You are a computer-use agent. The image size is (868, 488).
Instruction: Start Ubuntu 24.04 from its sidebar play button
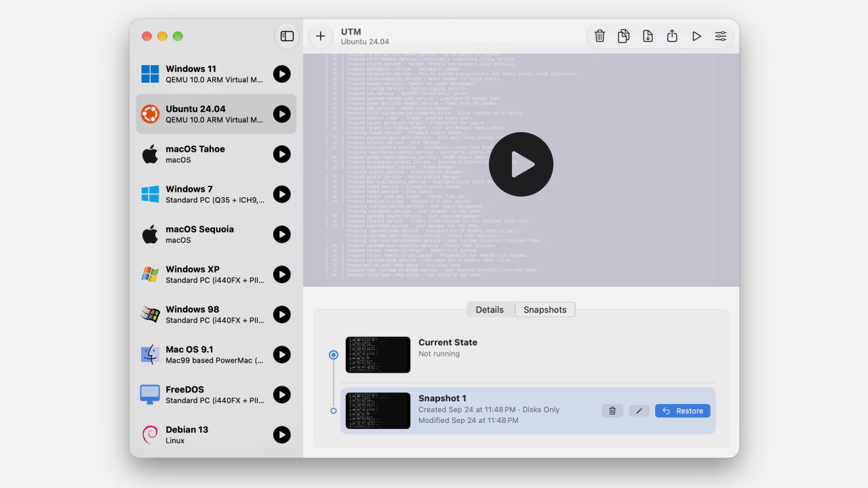282,114
